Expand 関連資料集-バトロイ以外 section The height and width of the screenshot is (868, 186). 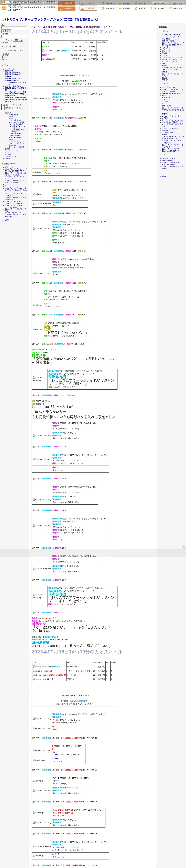[3, 108]
